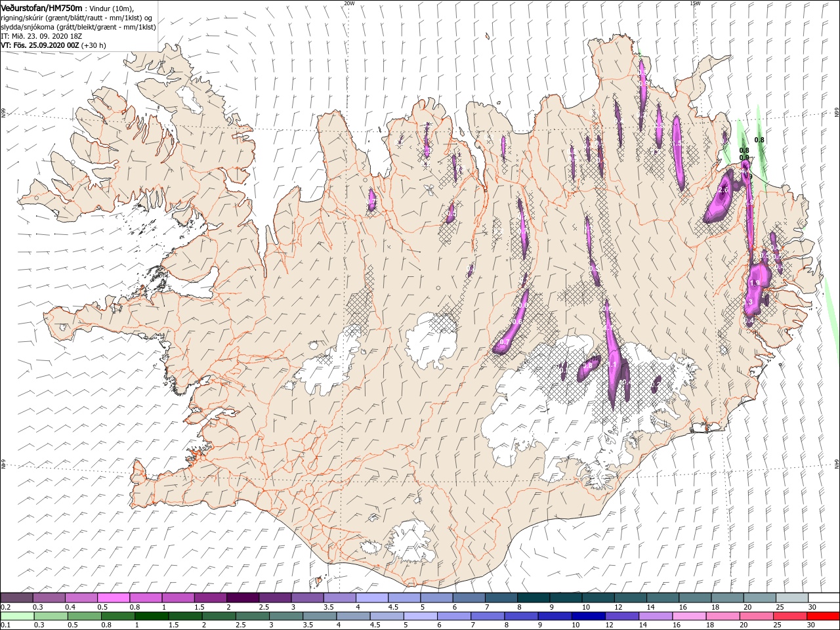840x630 pixels.
Task: Click the dark teal 8 swatch in upper legend
Action: [x=533, y=598]
